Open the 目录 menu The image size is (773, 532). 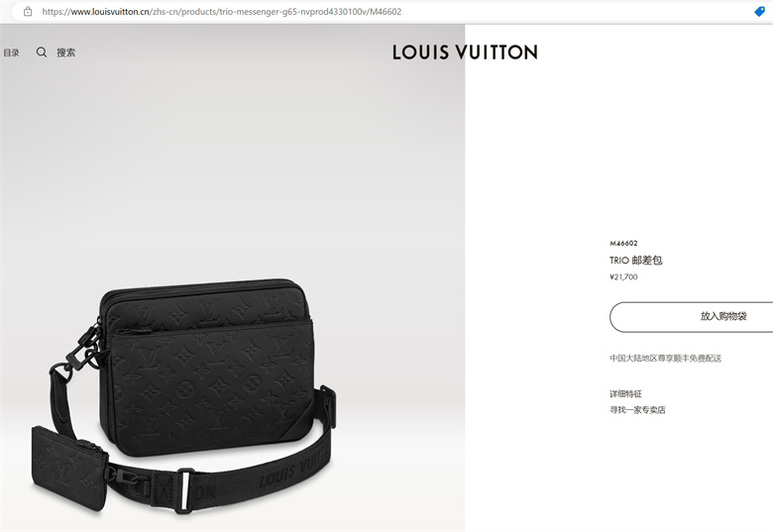[11, 53]
